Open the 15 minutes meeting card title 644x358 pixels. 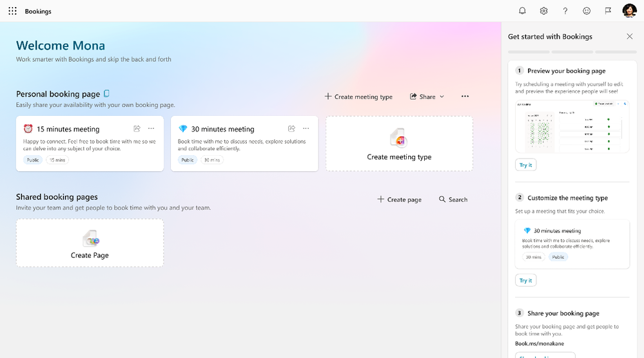point(68,129)
